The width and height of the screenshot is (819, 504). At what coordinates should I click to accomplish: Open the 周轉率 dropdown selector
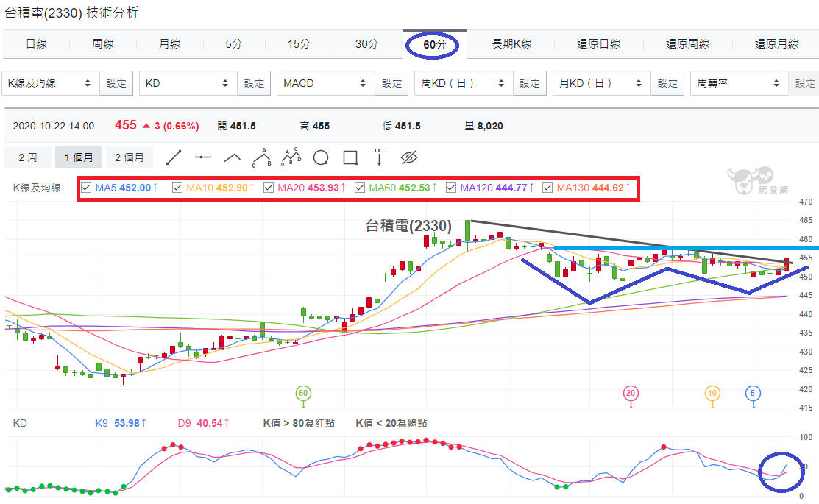(739, 83)
